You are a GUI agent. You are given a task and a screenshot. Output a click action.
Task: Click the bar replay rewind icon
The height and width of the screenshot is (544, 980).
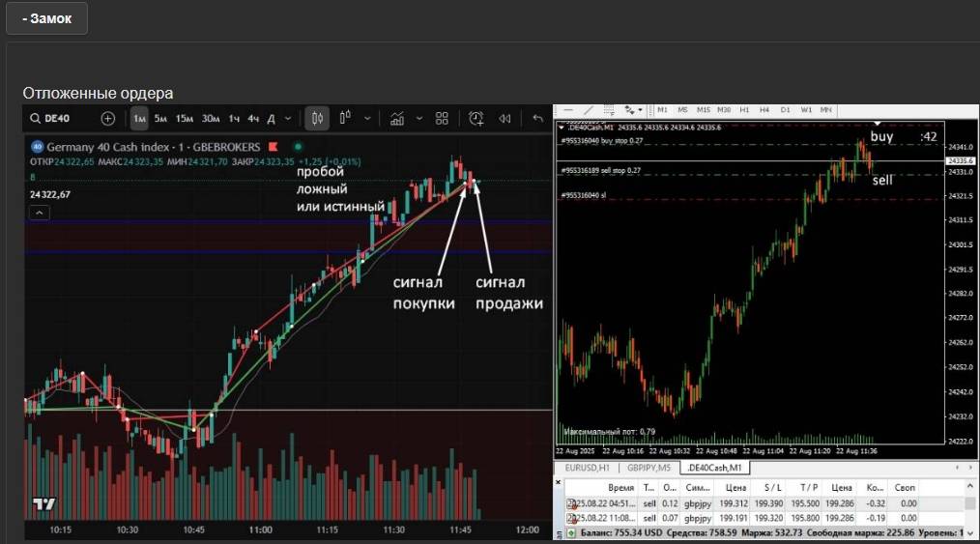(504, 119)
